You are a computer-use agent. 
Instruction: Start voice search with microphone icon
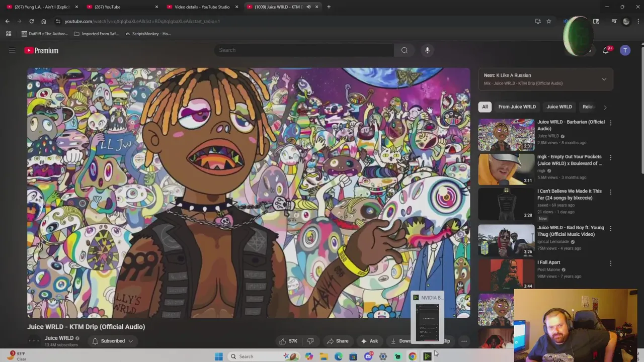coord(427,50)
